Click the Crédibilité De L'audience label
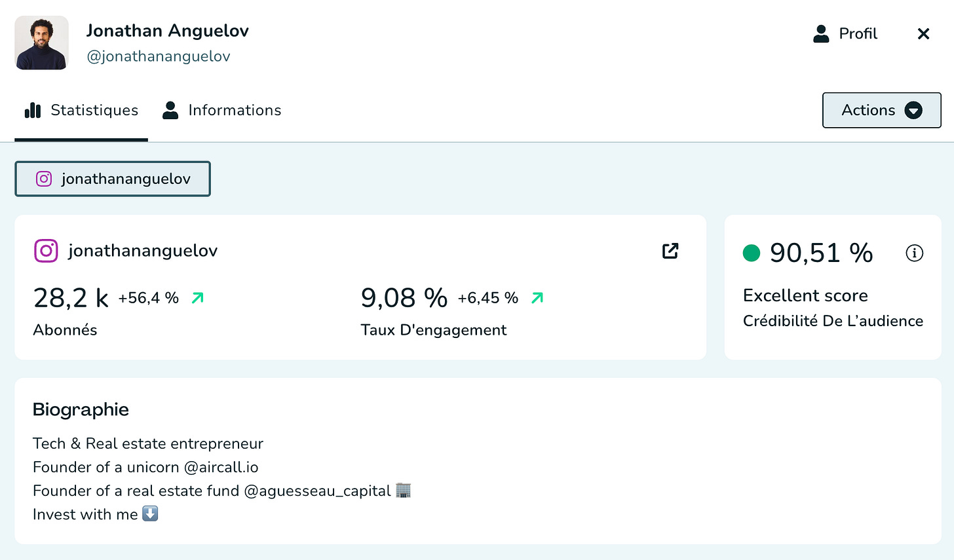 833,321
